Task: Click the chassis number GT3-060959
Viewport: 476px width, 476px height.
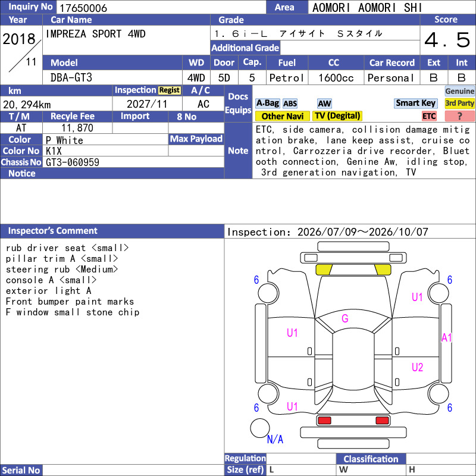Action: tap(73, 162)
